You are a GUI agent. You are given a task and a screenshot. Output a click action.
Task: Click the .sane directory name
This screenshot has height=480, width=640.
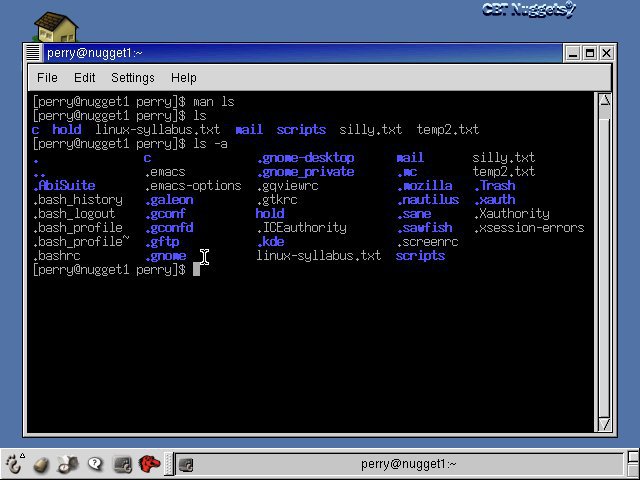(x=414, y=214)
